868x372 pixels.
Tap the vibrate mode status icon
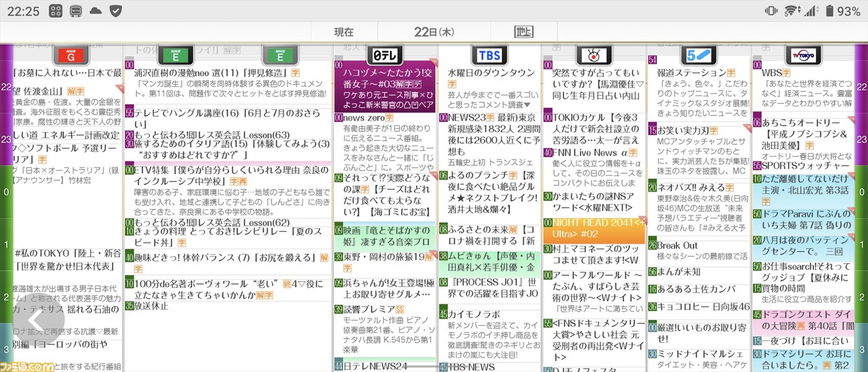pyautogui.click(x=771, y=11)
